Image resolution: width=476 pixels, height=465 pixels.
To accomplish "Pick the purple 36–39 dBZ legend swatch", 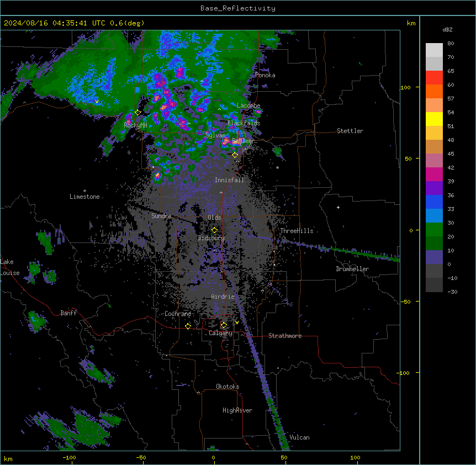I will click(x=434, y=188).
